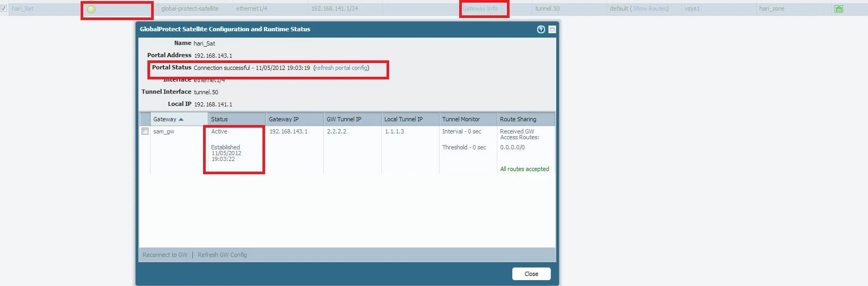Click the refresh portal config link
The width and height of the screenshot is (868, 286).
[x=341, y=68]
